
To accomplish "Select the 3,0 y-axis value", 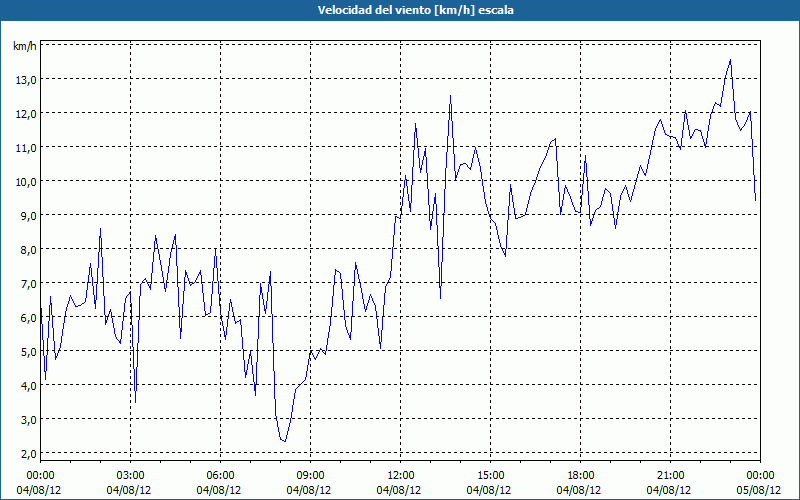I will tap(29, 420).
